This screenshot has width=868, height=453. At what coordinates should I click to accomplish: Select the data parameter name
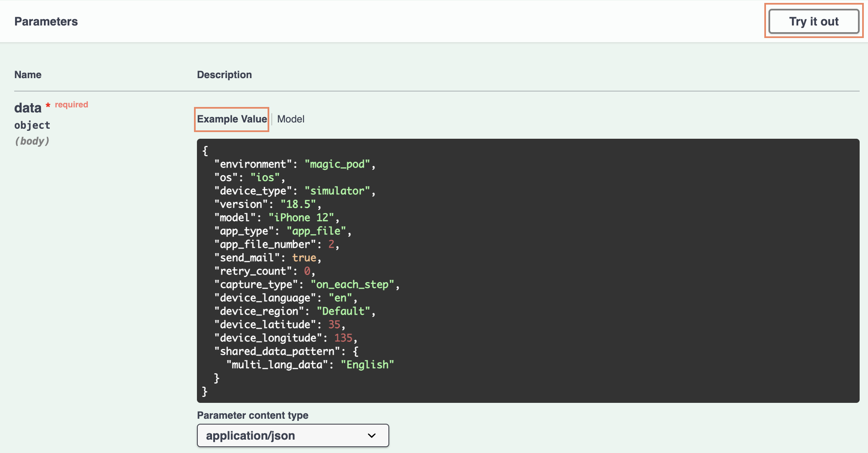[28, 108]
